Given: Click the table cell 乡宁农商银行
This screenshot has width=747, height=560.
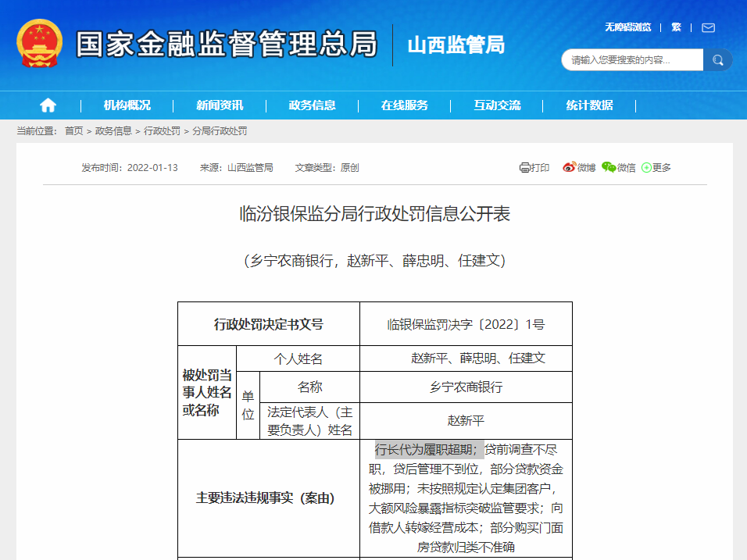Looking at the screenshot, I should click(466, 387).
